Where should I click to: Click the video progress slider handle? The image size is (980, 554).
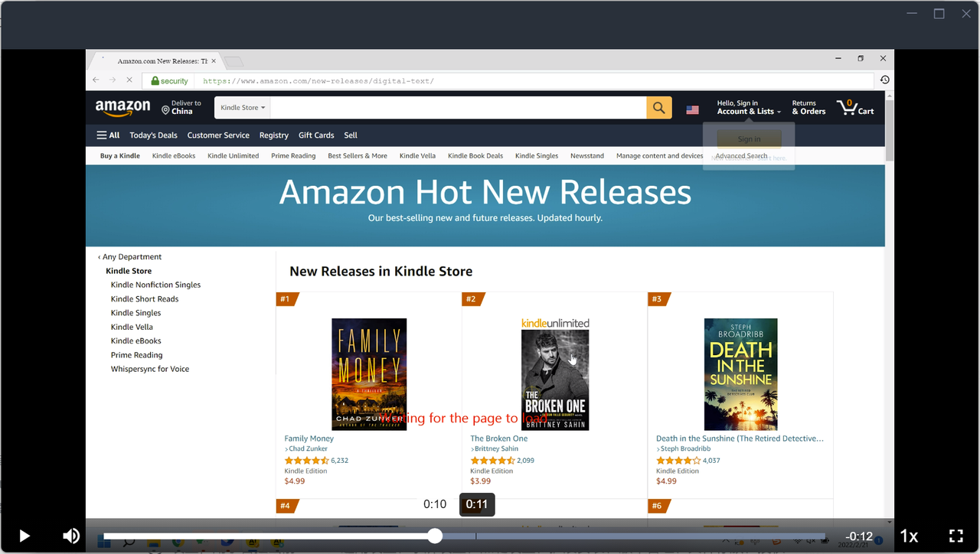[x=435, y=536]
